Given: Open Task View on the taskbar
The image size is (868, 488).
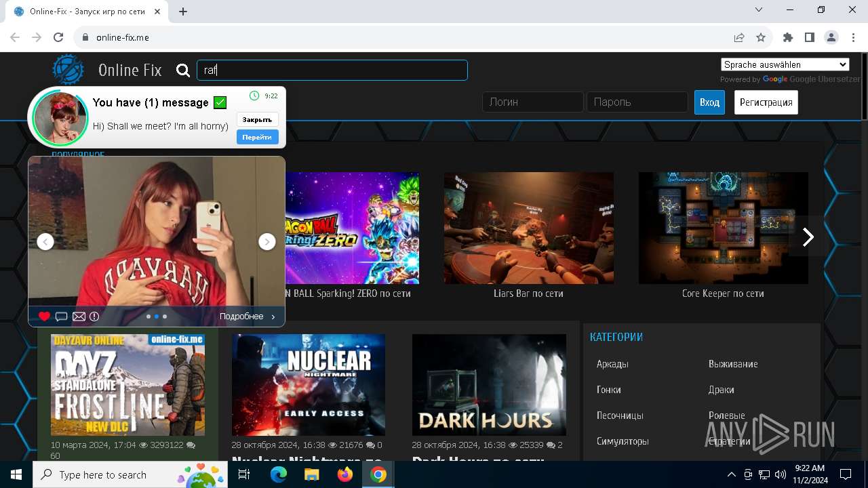Looking at the screenshot, I should [x=244, y=474].
